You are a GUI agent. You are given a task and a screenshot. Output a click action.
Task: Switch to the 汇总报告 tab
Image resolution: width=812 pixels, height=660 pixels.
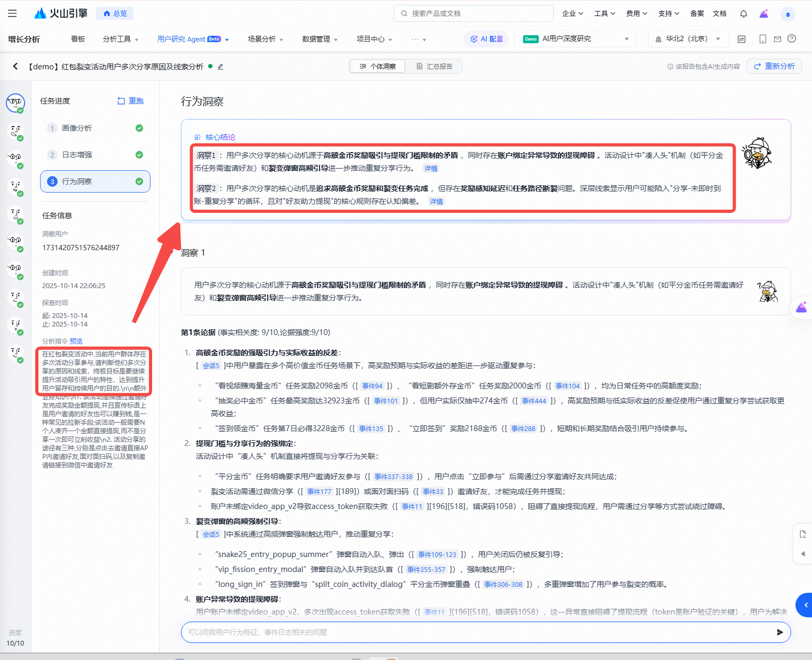pyautogui.click(x=434, y=66)
